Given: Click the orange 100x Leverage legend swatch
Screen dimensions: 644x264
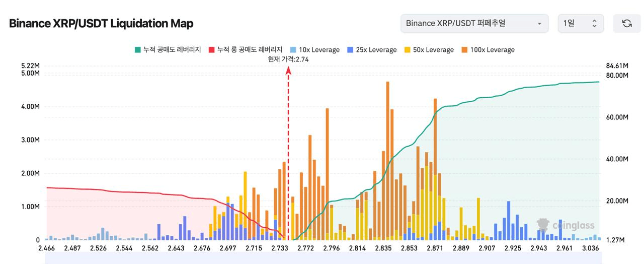Looking at the screenshot, I should click(464, 49).
